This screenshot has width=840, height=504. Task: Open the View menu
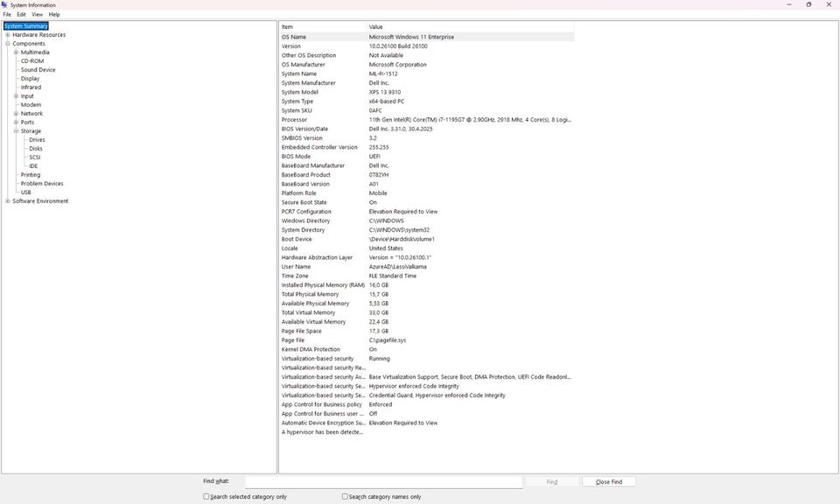click(x=37, y=15)
